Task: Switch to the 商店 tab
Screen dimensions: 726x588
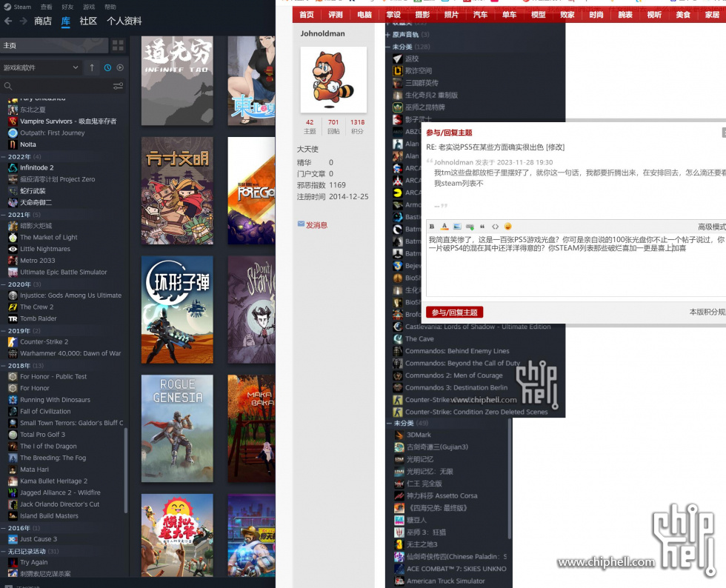Action: point(43,21)
